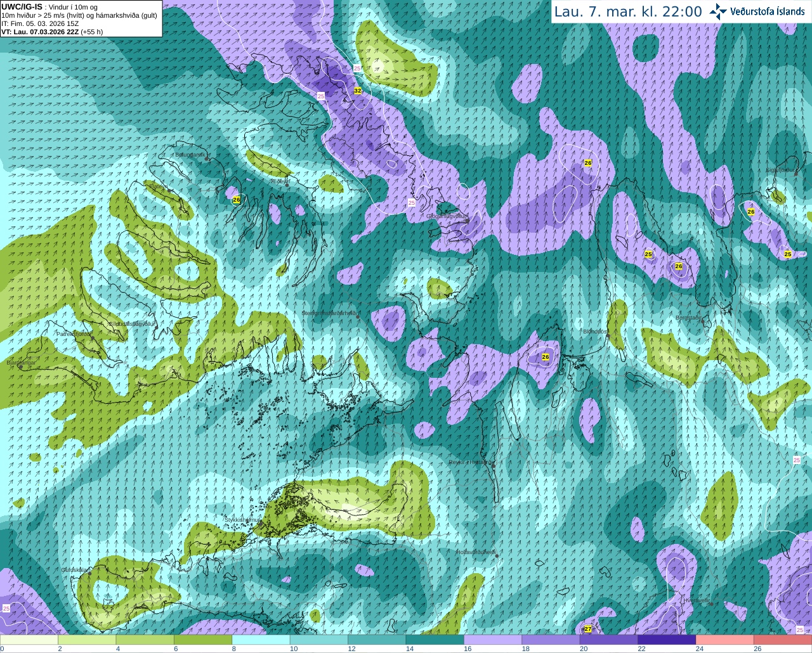
Task: Click the Patreksfjörður label
Action: pos(74,333)
